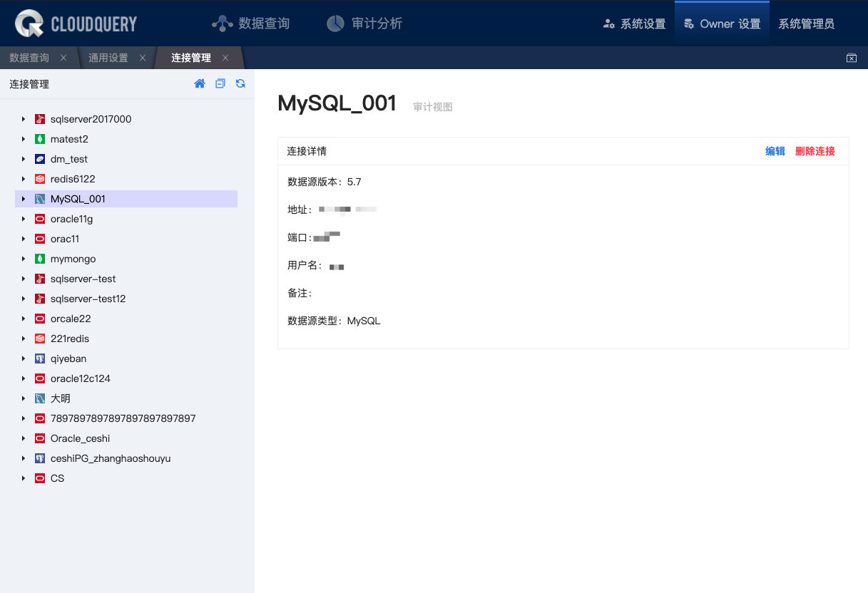Select the 大明 connection
The height and width of the screenshot is (593, 868).
coord(61,398)
